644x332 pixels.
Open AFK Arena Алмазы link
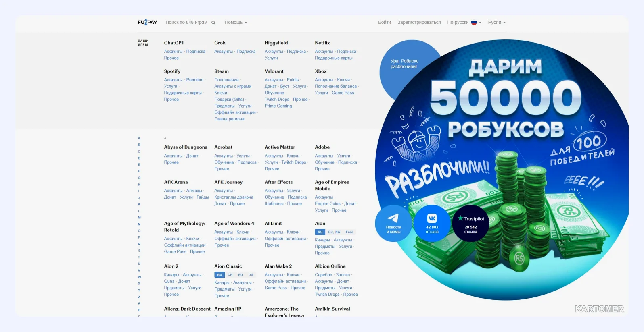[194, 191]
